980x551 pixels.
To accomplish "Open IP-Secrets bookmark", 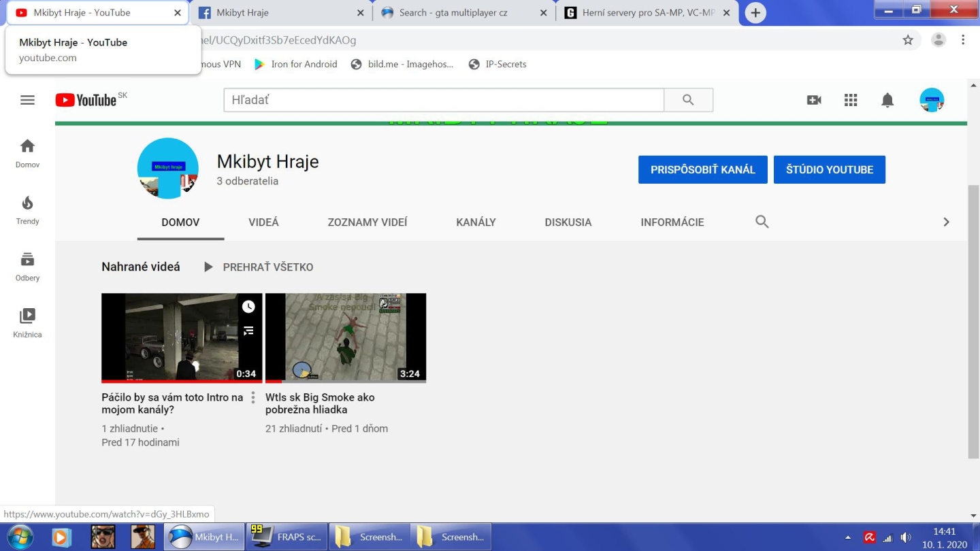I will pos(497,64).
